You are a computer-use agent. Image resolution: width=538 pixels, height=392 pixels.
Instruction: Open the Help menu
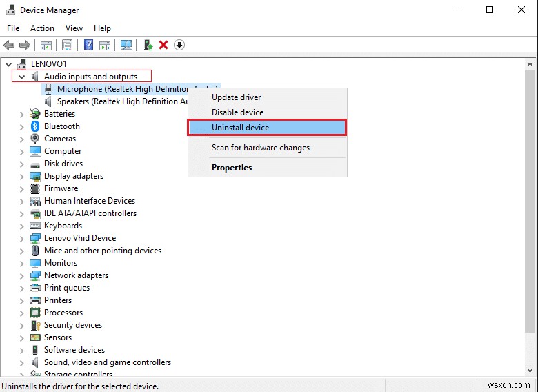[102, 28]
